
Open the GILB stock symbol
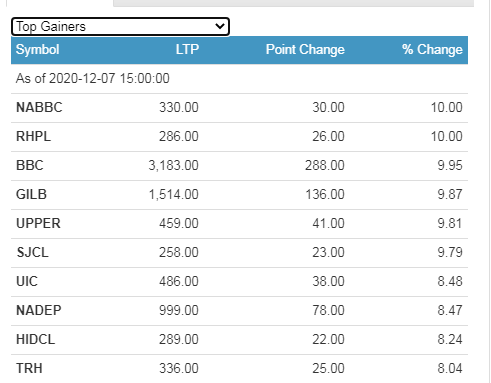click(31, 194)
